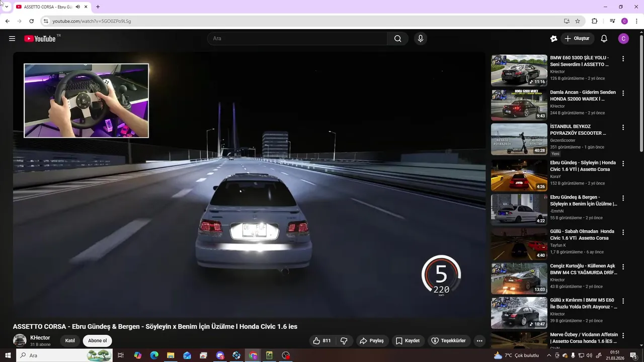Open options for Güllü Sabah Olmadan video

623,233
